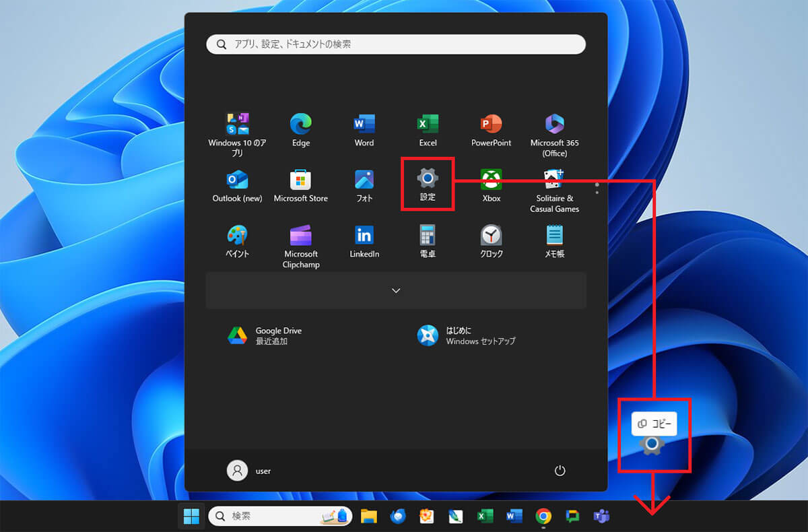The height and width of the screenshot is (532, 808).
Task: Open Microsoft Clipchamp
Action: [301, 246]
